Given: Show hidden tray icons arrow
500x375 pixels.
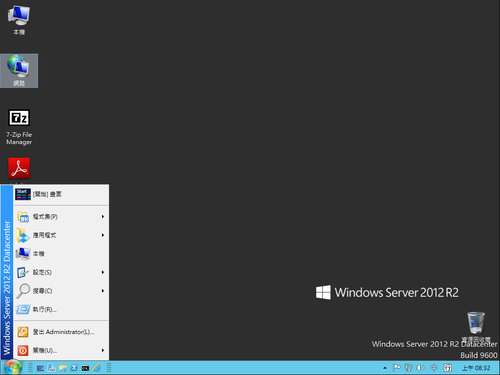Looking at the screenshot, I should coord(385,368).
